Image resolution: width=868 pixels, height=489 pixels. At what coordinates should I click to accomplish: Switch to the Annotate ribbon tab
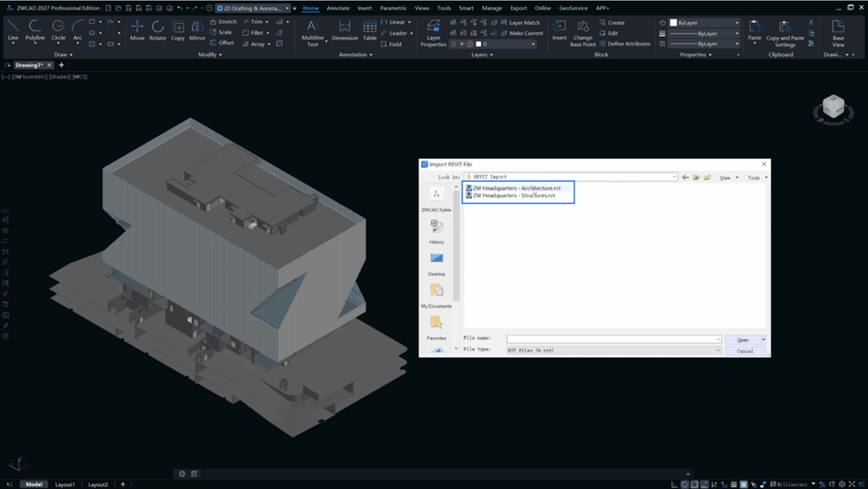tap(338, 8)
